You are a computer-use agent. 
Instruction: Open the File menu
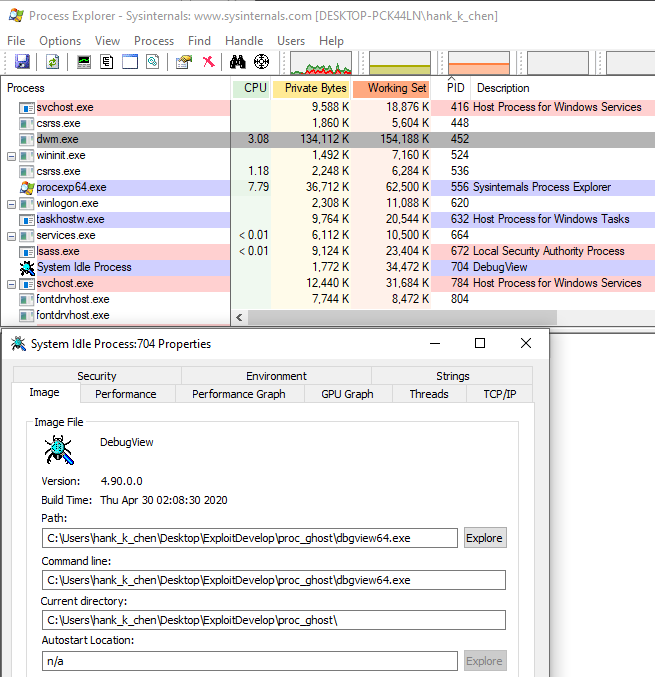point(16,41)
